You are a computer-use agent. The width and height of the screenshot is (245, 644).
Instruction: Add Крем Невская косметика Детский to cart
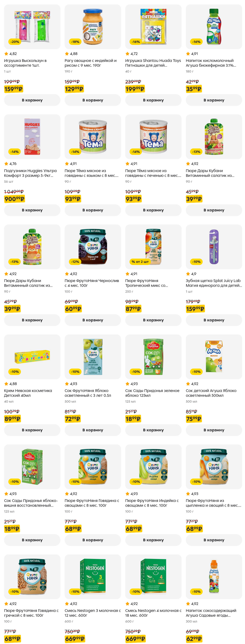(32, 430)
